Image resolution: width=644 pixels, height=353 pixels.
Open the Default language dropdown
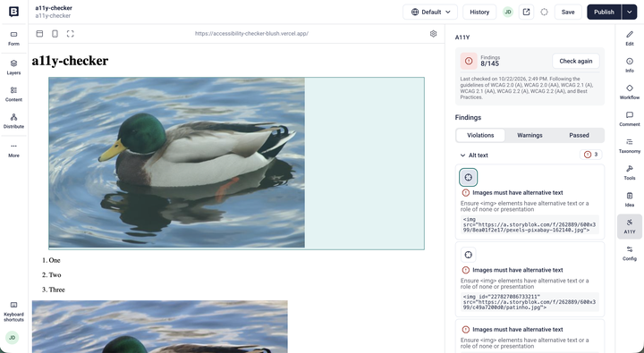click(431, 12)
